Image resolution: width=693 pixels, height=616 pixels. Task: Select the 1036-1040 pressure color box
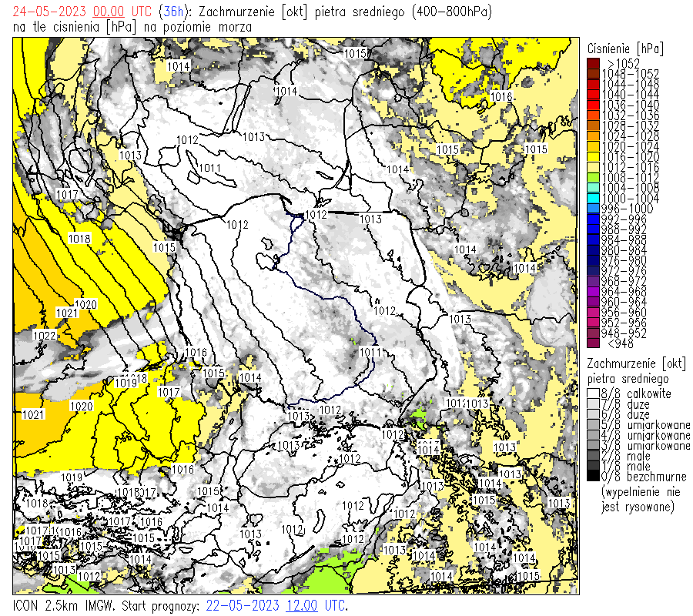593,105
